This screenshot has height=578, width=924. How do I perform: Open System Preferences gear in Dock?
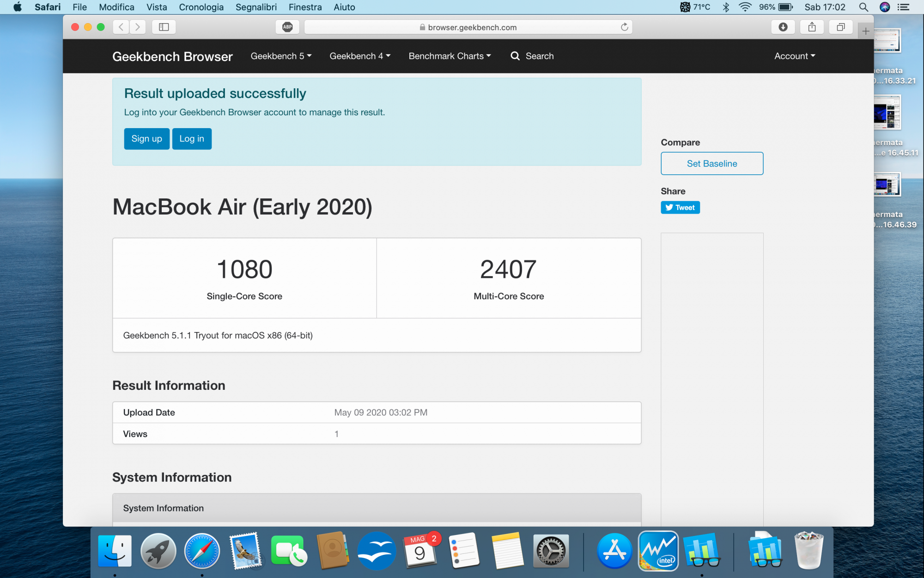[551, 551]
